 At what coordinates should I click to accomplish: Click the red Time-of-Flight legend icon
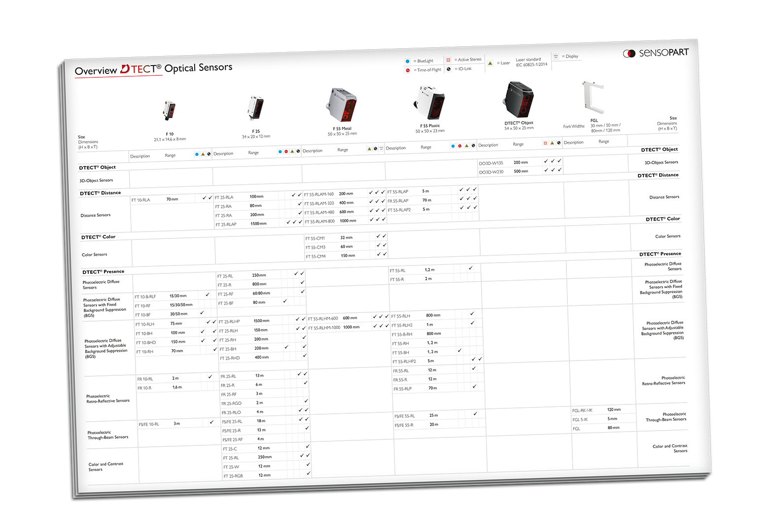(x=408, y=70)
